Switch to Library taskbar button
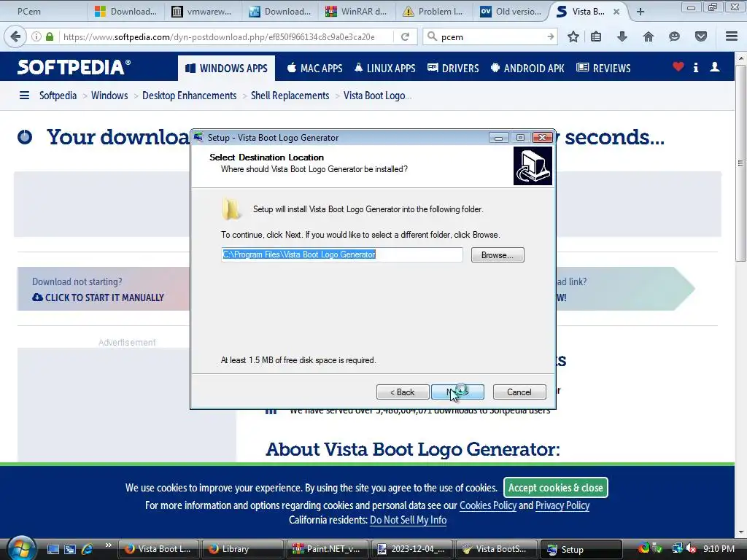This screenshot has height=560, width=747. click(242, 549)
